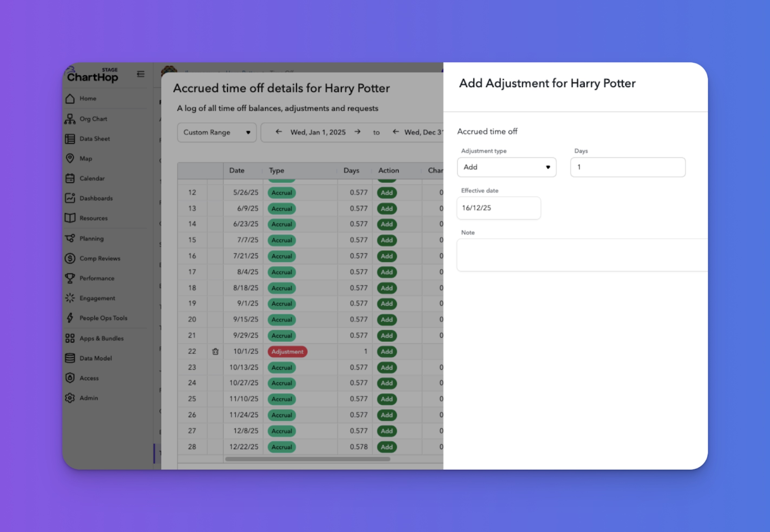Expand the Custom Range dropdown
Viewport: 770px width, 532px height.
coord(216,133)
